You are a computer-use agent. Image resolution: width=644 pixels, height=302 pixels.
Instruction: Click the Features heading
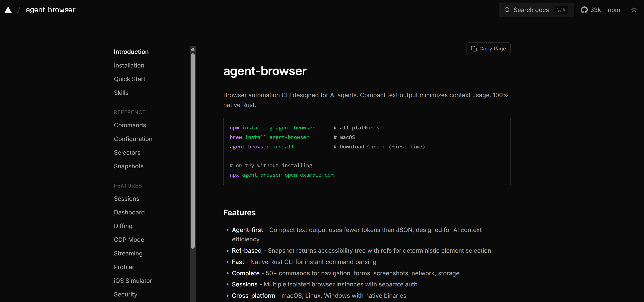click(x=239, y=213)
